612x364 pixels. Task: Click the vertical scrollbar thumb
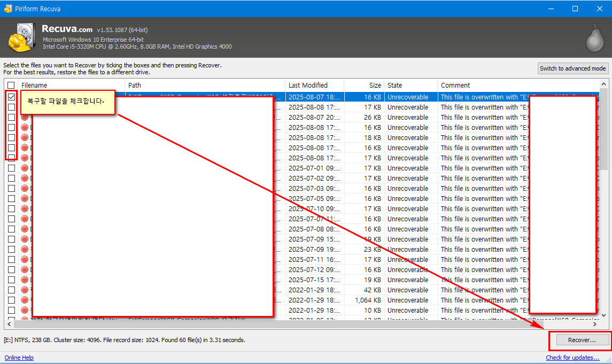(x=603, y=129)
